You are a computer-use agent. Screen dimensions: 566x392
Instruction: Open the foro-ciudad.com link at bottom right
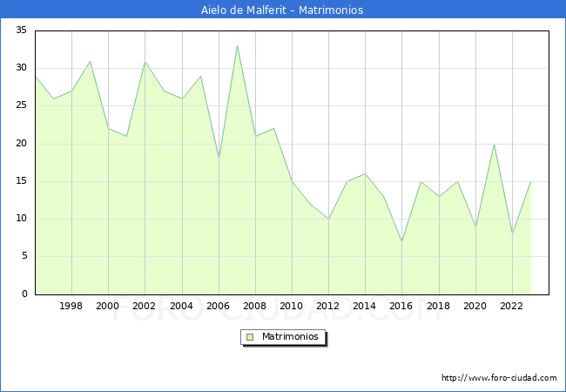tap(499, 378)
